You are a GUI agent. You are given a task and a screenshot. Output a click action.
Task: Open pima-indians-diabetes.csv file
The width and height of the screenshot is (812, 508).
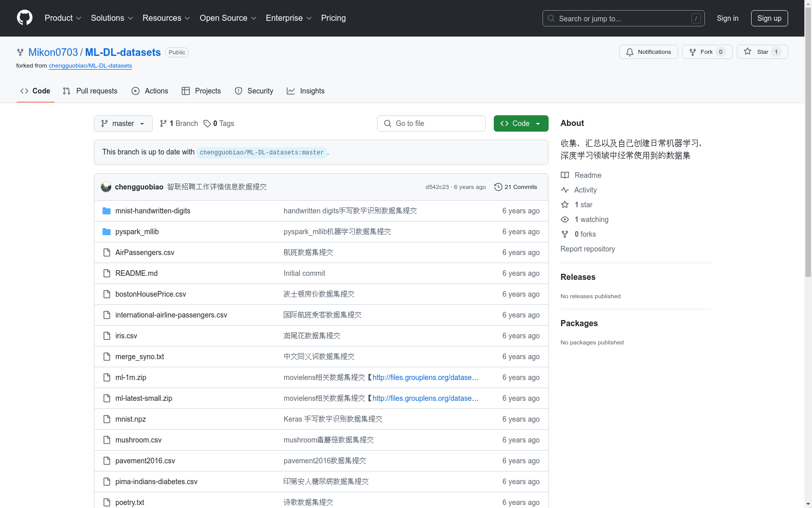coord(156,482)
